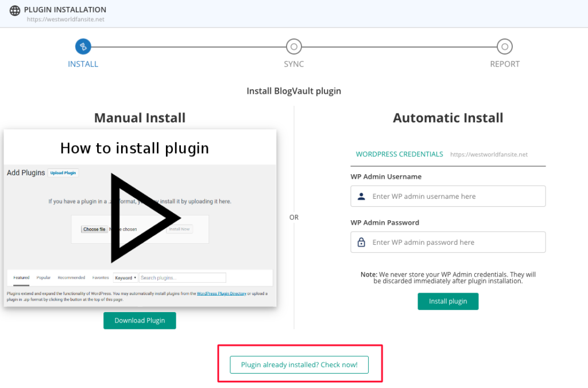
Task: Select the Popular tab in preview
Action: [x=44, y=278]
